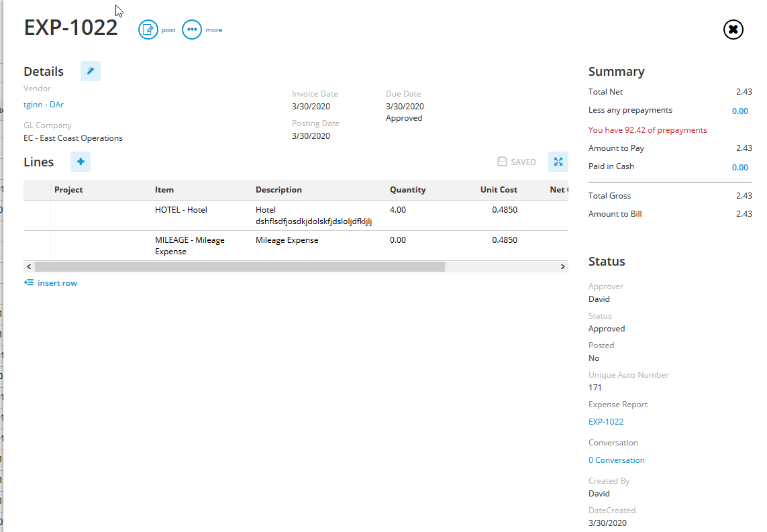Click Amount to Bill 2.43 value
Viewport: 767px width, 532px height.
[744, 214]
